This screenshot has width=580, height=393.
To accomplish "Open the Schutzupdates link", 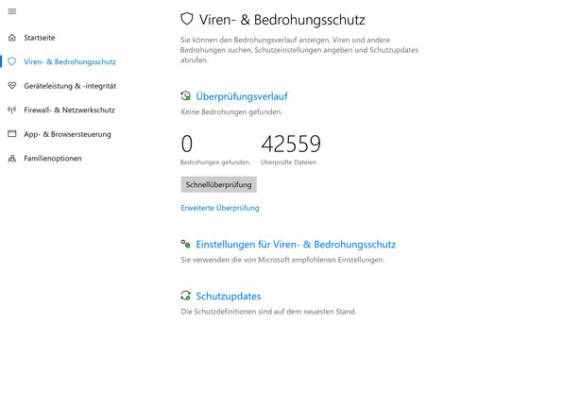I will click(228, 296).
